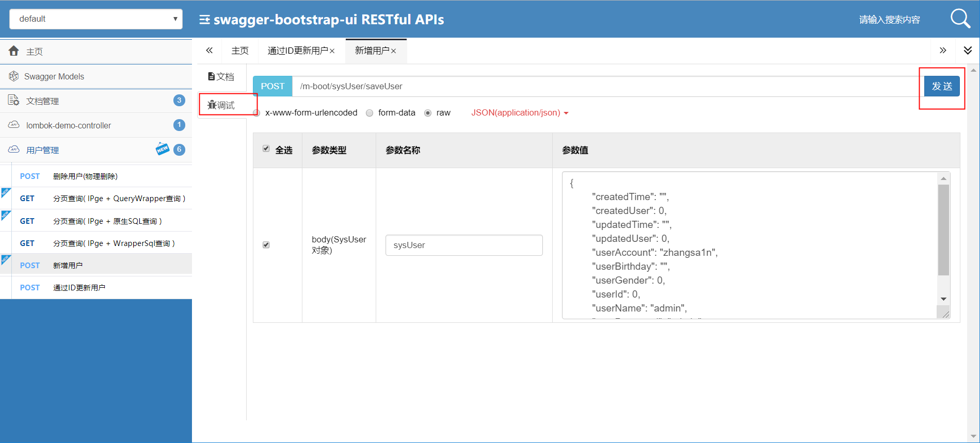Collapse the 用户管理 group

pyautogui.click(x=96, y=150)
